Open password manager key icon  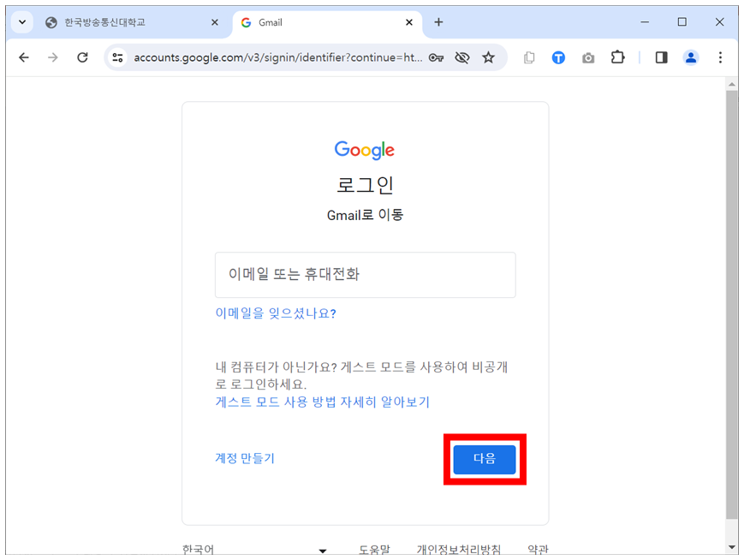436,57
